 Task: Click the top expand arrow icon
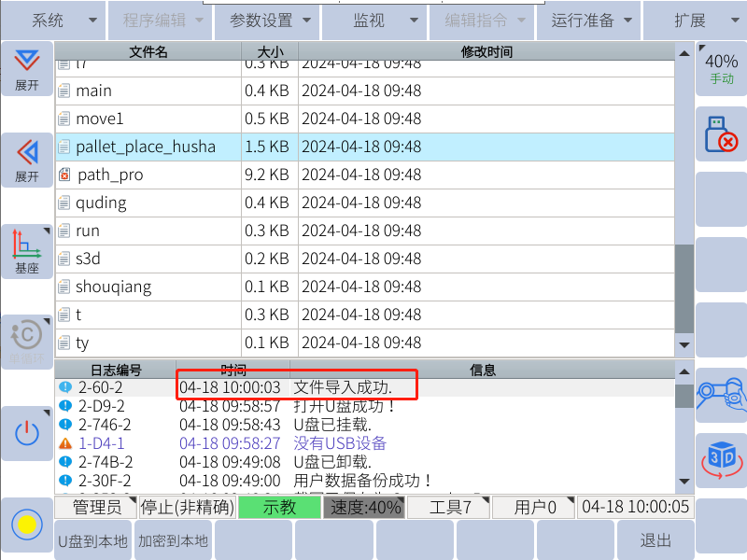pyautogui.click(x=26, y=68)
